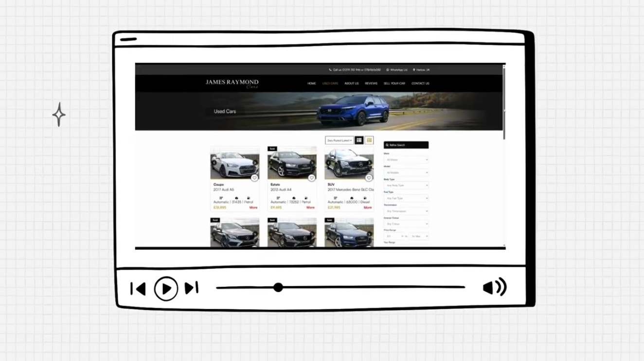The image size is (644, 361).
Task: Skip to the previous track
Action: coord(138,289)
